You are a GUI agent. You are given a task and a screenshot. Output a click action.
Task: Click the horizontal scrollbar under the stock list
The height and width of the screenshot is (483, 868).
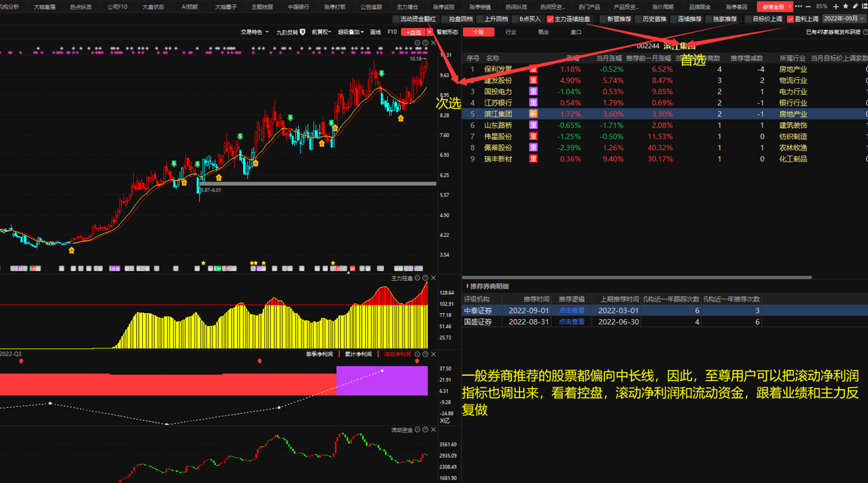(x=636, y=277)
